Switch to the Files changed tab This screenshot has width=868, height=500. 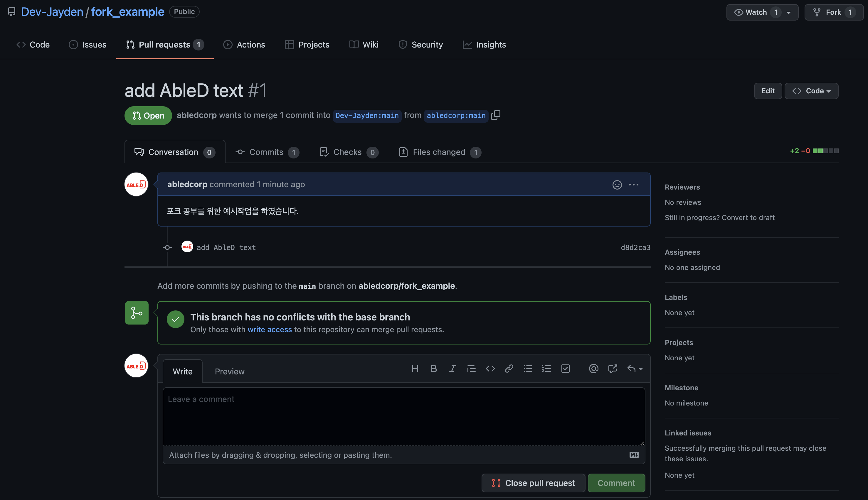440,152
